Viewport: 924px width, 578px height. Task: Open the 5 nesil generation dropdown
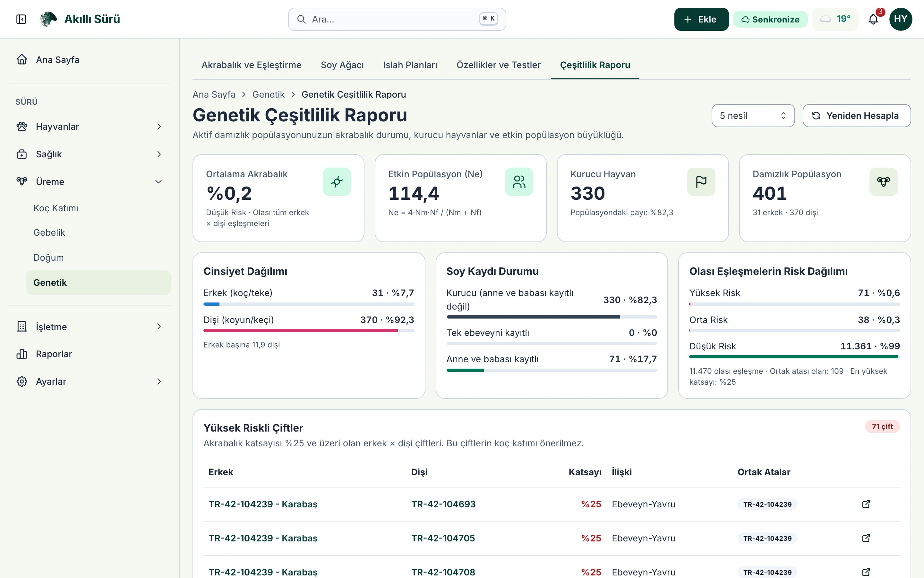click(x=753, y=116)
